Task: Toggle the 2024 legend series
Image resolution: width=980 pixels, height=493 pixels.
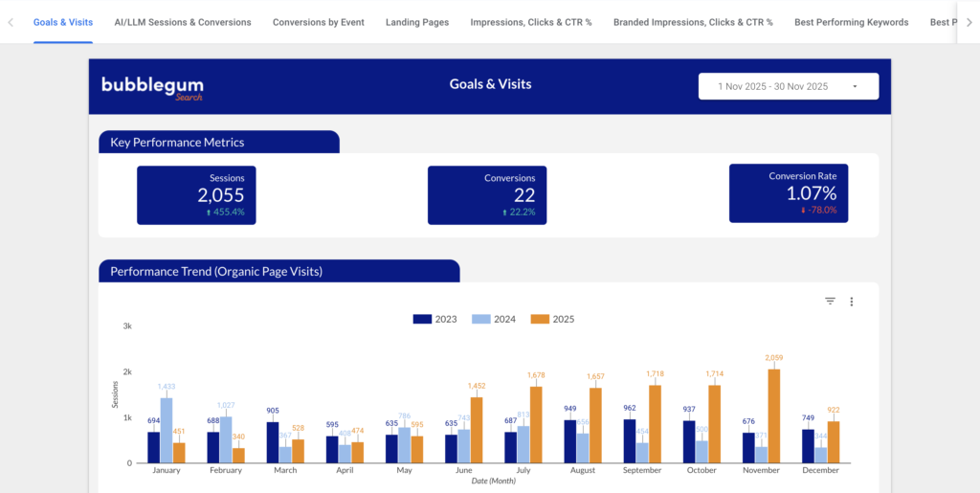Action: tap(494, 319)
